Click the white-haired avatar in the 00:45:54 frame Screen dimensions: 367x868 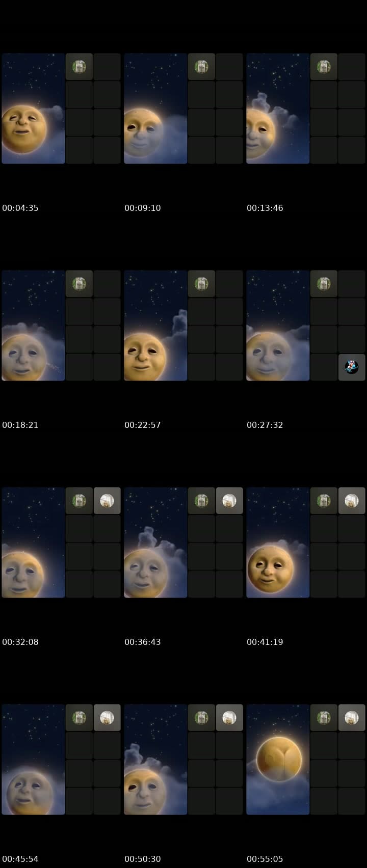tap(107, 718)
